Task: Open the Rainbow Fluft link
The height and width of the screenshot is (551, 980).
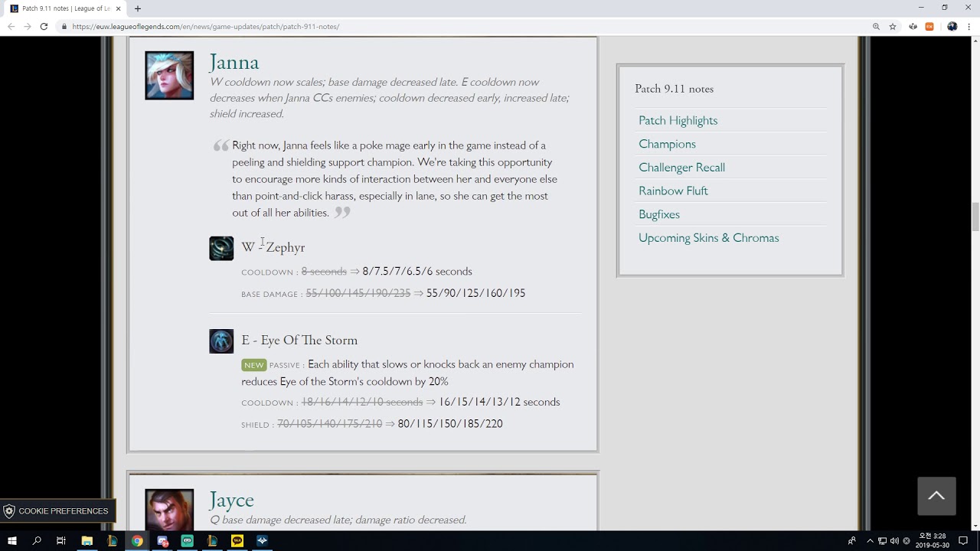Action: coord(673,191)
